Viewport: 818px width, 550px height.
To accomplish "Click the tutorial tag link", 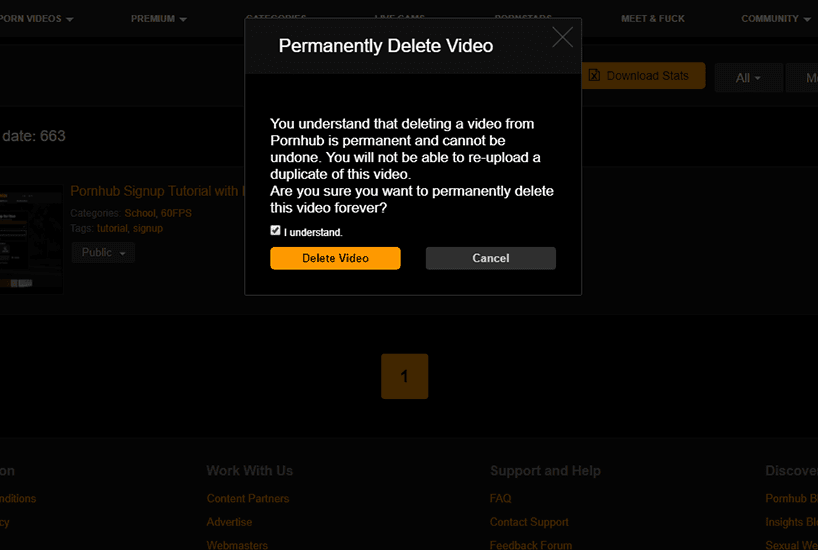I will click(112, 228).
